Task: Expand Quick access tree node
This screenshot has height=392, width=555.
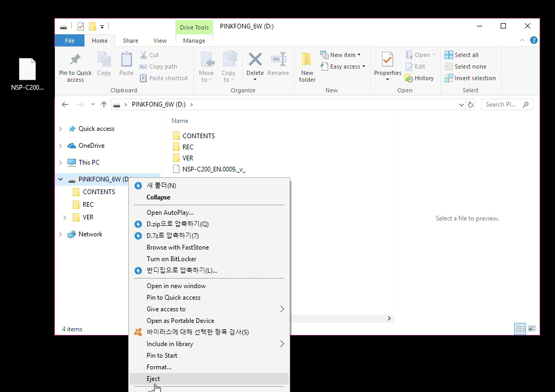Action: click(x=61, y=129)
